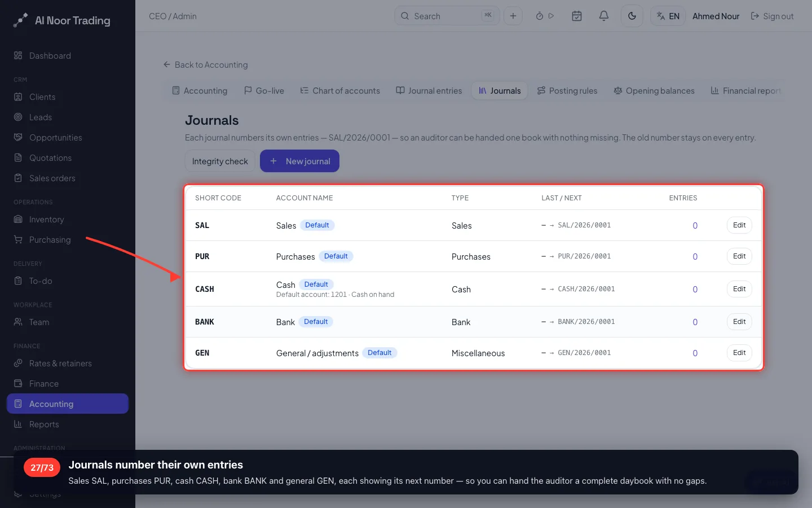Open Rates & retainers icon in sidebar
The image size is (812, 508).
pos(18,363)
